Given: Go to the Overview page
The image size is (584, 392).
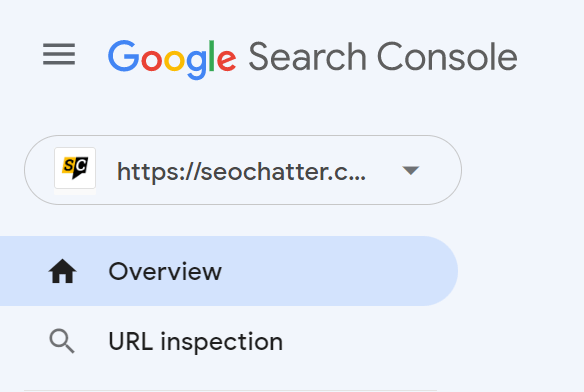Looking at the screenshot, I should point(229,271).
